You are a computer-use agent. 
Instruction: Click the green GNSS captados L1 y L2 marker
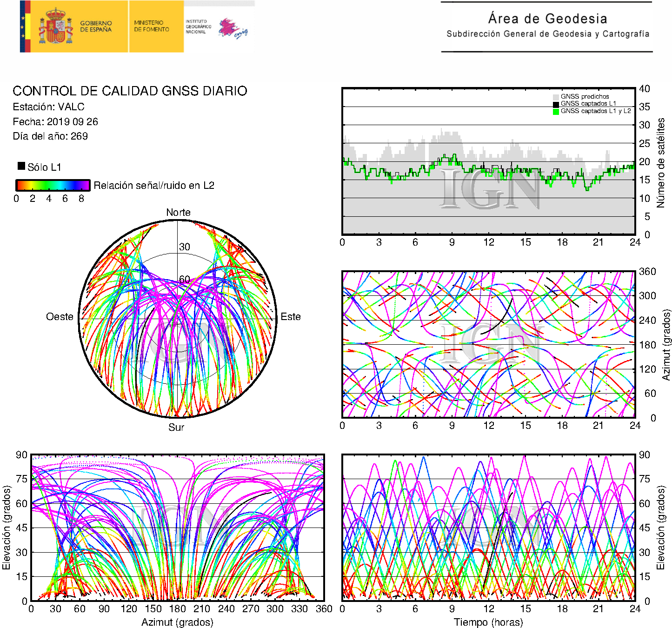point(556,112)
